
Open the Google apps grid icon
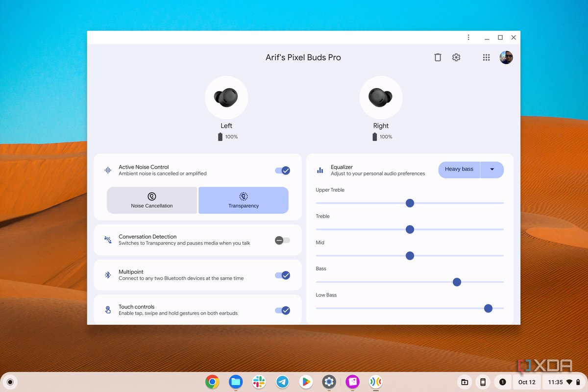point(486,57)
